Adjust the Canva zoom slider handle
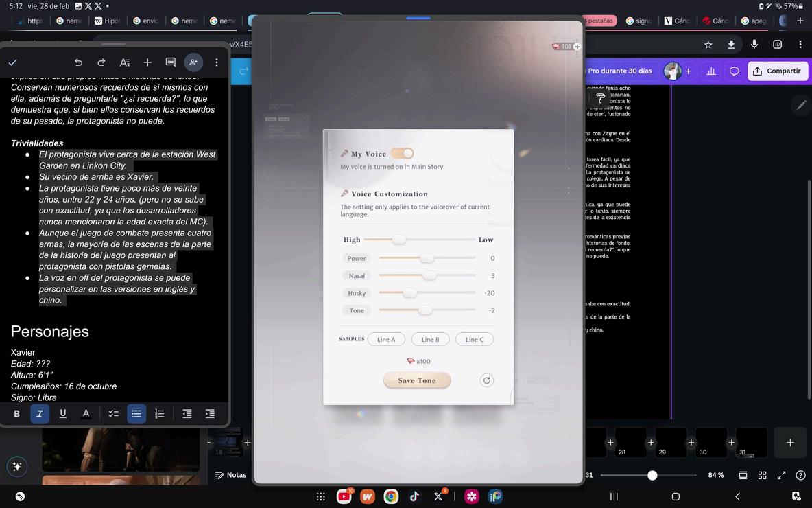This screenshot has height=508, width=812. [652, 475]
